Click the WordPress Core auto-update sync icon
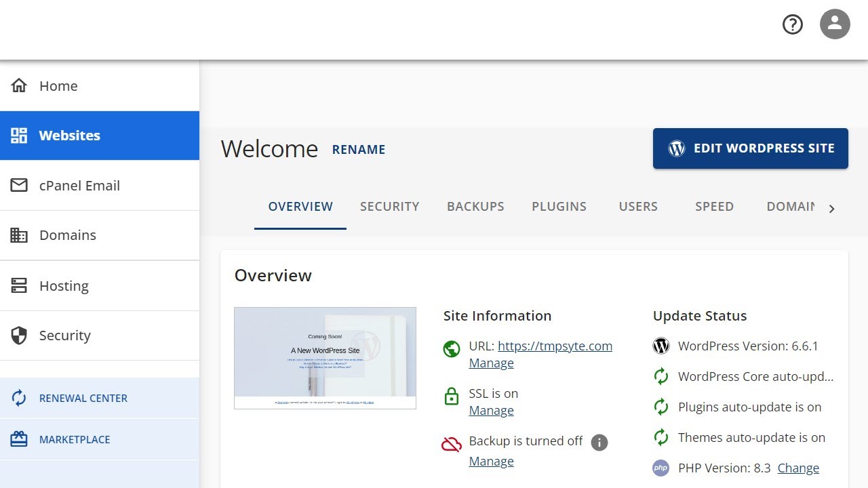The width and height of the screenshot is (868, 488). 661,376
